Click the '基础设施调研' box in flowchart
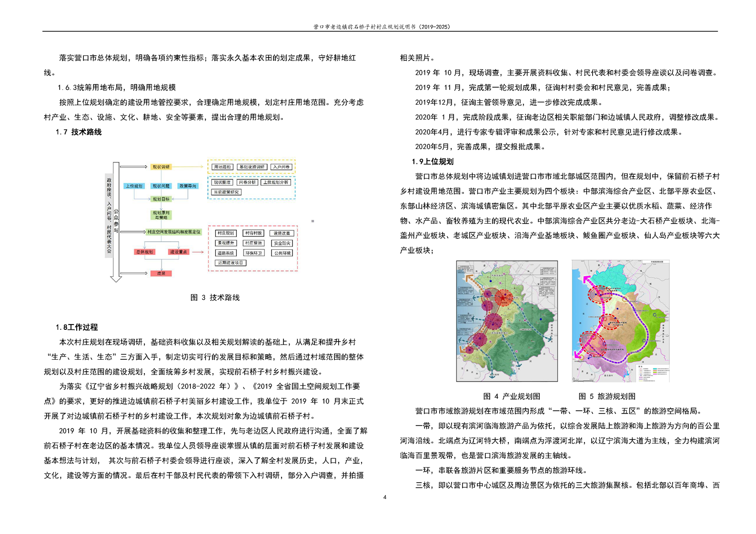The width and height of the screenshot is (756, 534). 252,167
